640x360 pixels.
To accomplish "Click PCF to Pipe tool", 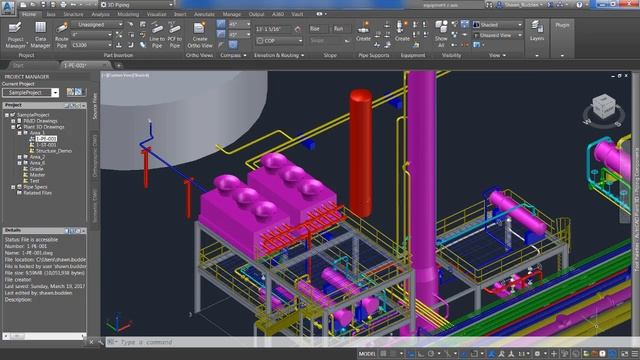I will click(x=175, y=36).
